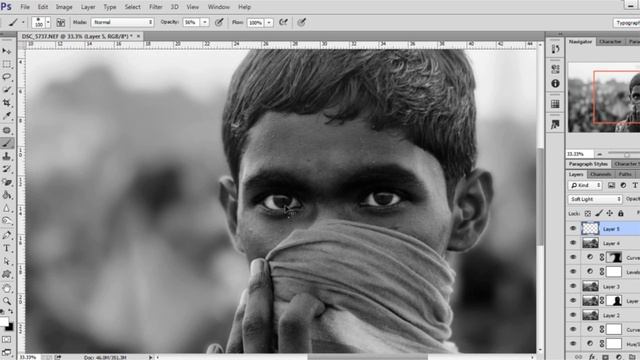Open the Filter menu

pos(156,7)
